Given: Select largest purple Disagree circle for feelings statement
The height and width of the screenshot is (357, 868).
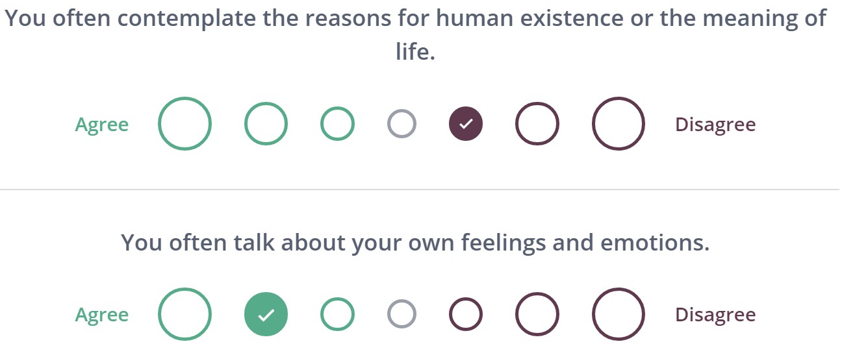Looking at the screenshot, I should click(619, 314).
